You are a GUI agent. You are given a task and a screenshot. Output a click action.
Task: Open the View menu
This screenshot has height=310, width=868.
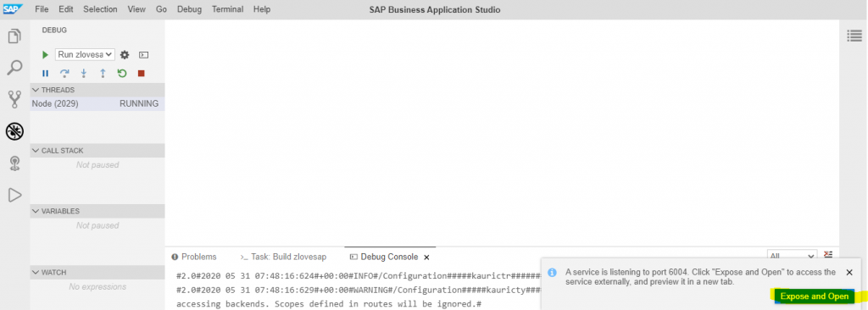coord(136,9)
